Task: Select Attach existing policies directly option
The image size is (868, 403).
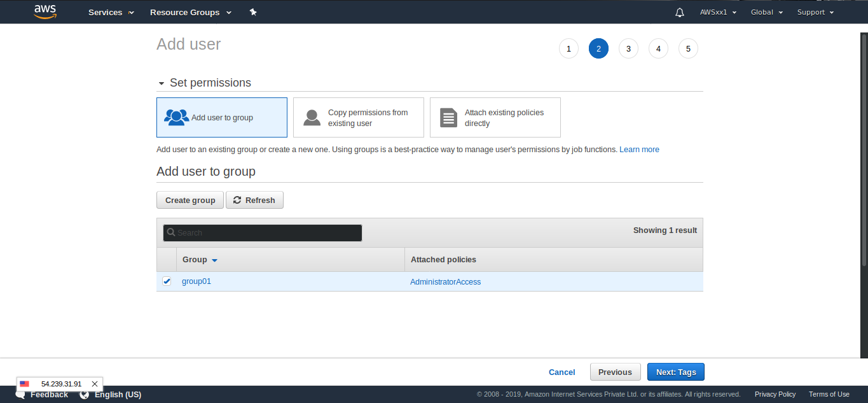Action: [x=495, y=117]
